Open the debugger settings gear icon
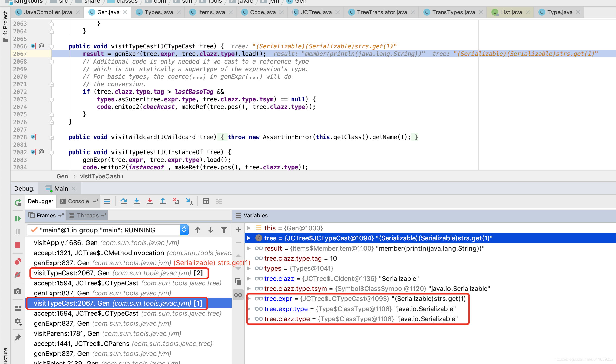The image size is (616, 364). point(18,321)
